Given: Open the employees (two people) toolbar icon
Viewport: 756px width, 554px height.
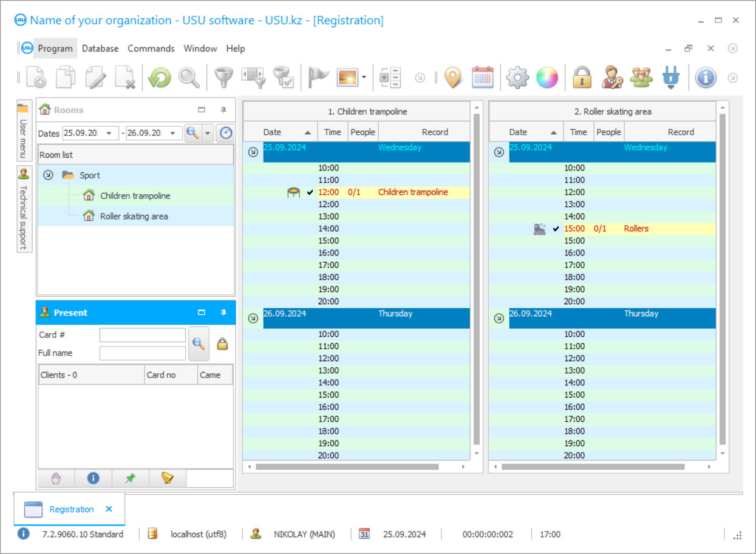Looking at the screenshot, I should (641, 77).
